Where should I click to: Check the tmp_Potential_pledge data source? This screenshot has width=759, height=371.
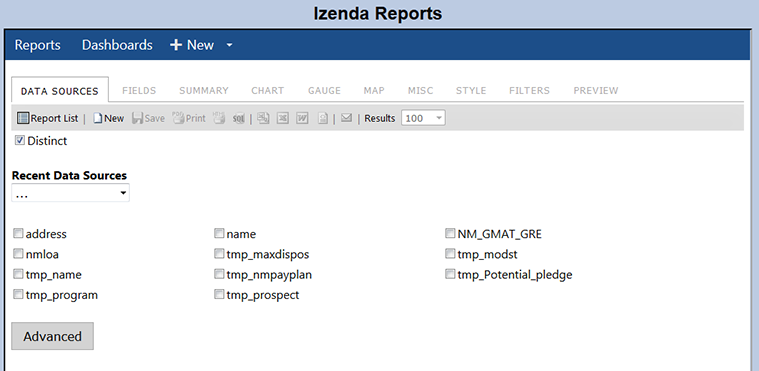coord(450,274)
